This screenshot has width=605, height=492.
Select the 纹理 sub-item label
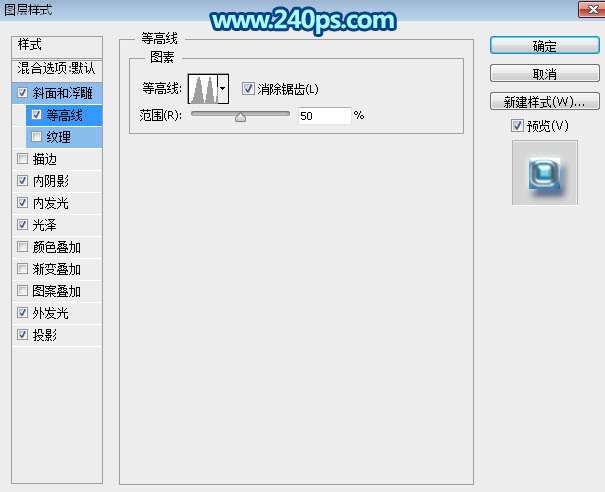pyautogui.click(x=59, y=137)
